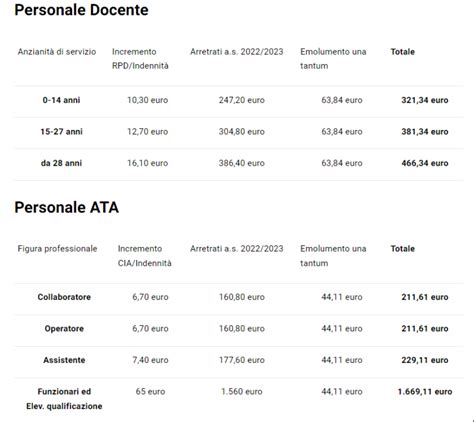Viewport: 474px width, 422px height.
Task: Click the 1.669,11 euro total cell
Action: [425, 392]
